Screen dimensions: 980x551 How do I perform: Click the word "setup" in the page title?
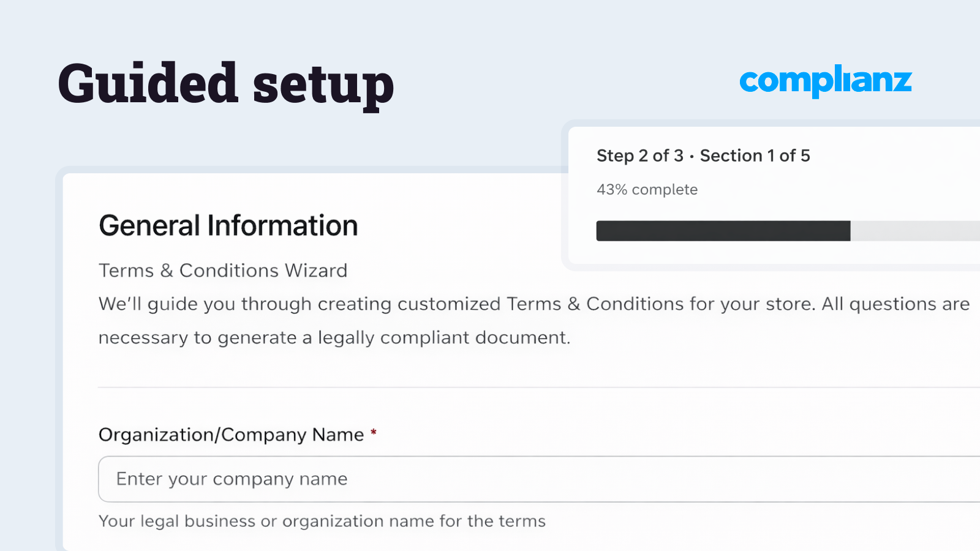[323, 86]
